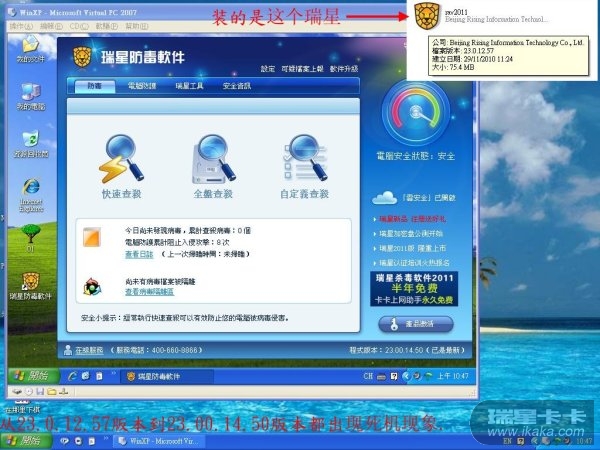Viewport: 600px width, 450px height.
Task: Click the Rising lion logo in the header
Action: click(x=82, y=57)
